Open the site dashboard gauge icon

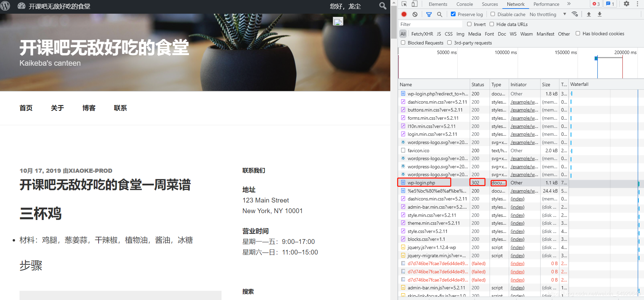(x=22, y=6)
